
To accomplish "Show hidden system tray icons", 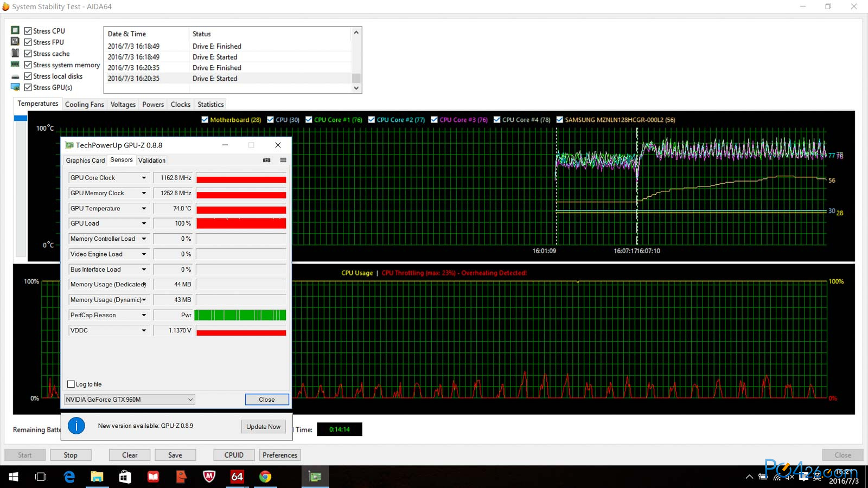I will click(x=749, y=477).
